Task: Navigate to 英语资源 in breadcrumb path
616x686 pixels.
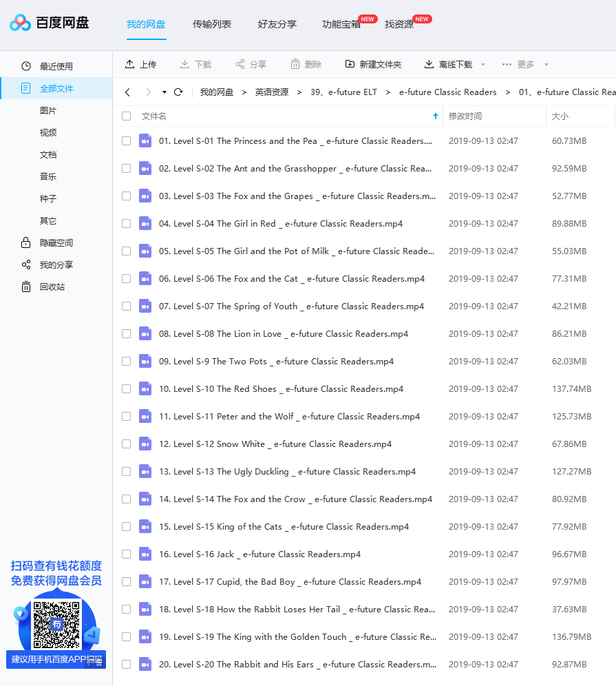Action: coord(272,92)
